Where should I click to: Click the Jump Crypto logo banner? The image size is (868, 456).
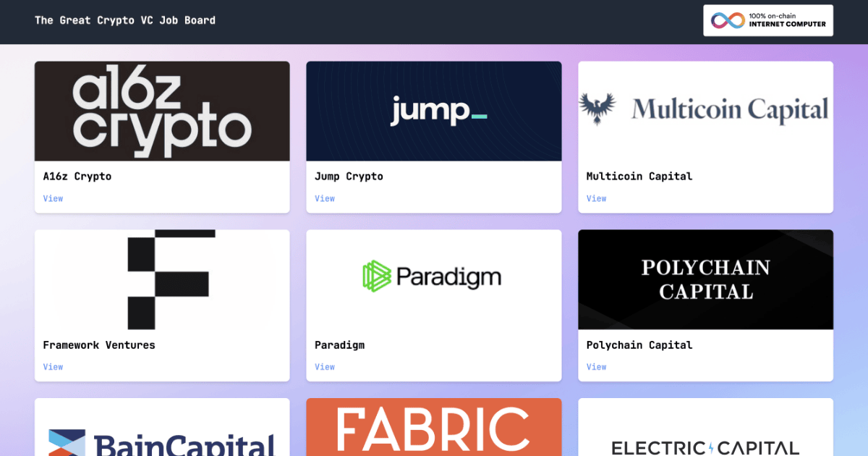click(x=433, y=111)
